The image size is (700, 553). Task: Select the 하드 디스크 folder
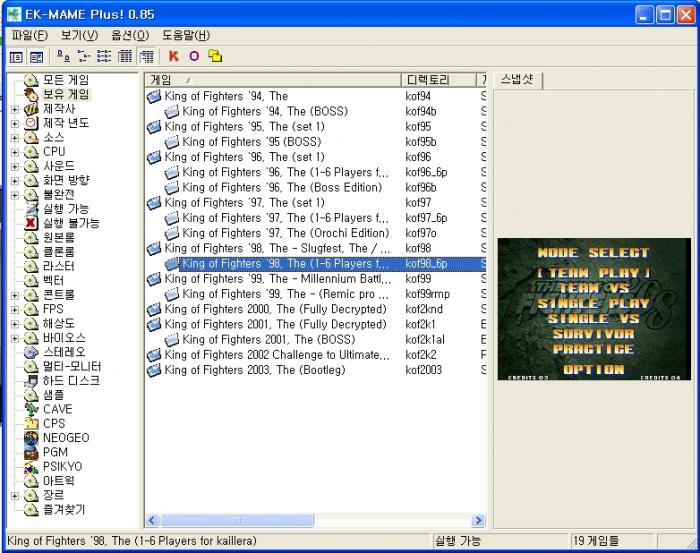[71, 381]
